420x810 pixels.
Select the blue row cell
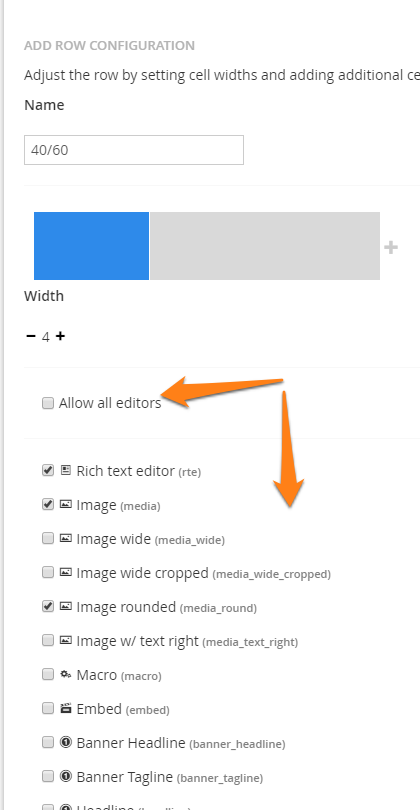click(91, 246)
